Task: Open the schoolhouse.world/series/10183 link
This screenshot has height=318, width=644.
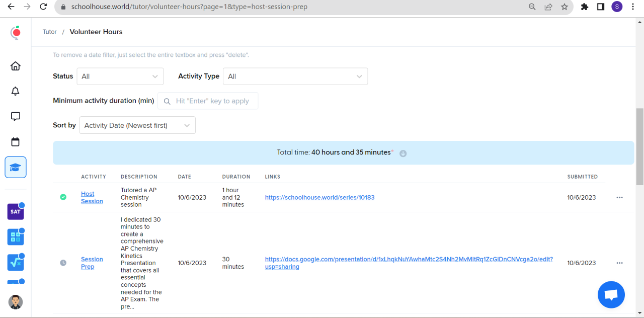Action: pyautogui.click(x=319, y=198)
